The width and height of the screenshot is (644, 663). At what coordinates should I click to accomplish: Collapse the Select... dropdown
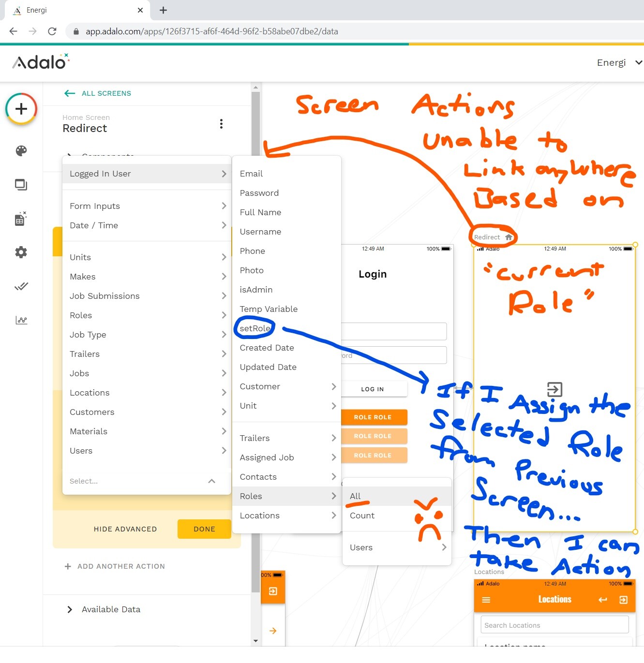[211, 481]
